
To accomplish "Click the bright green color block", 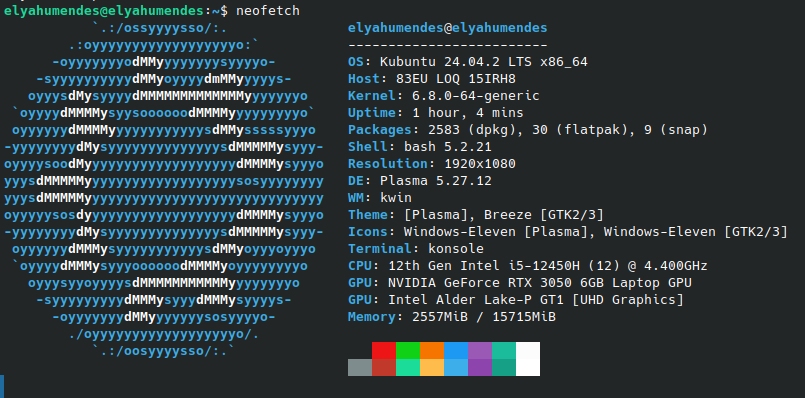I will pos(408,350).
